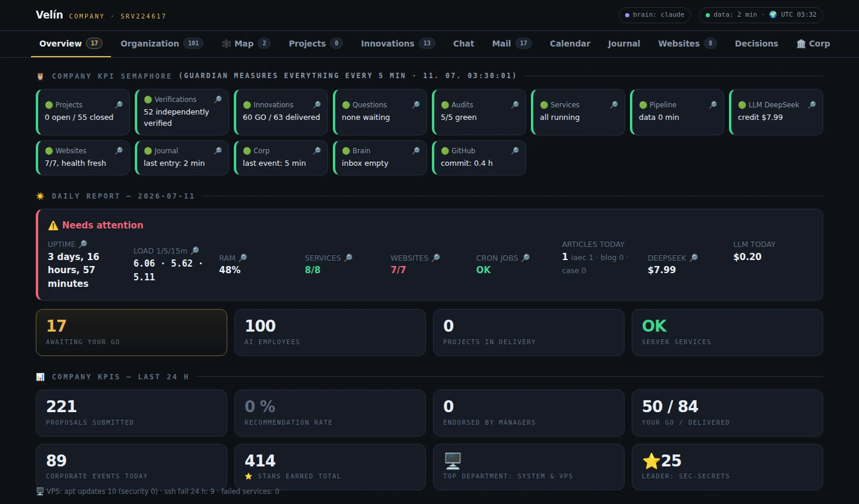The image size is (859, 504).
Task: Open magnifier on Innovations KPI card
Action: click(317, 104)
